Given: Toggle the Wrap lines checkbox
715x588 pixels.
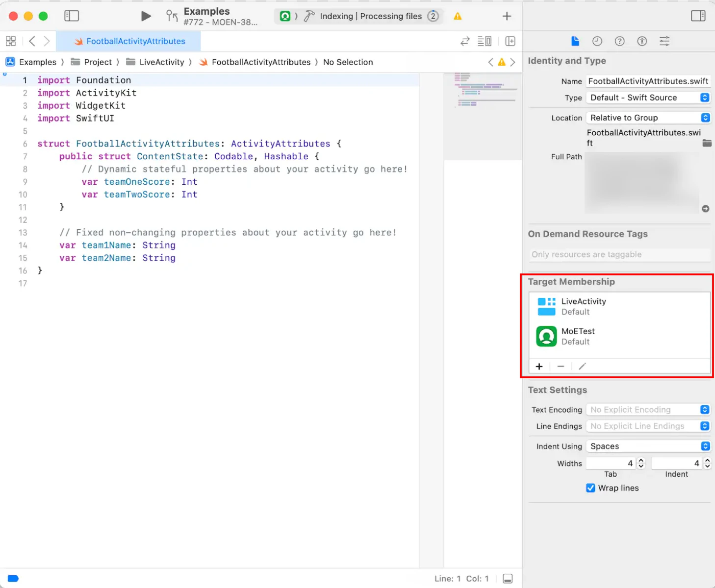Looking at the screenshot, I should pos(590,488).
